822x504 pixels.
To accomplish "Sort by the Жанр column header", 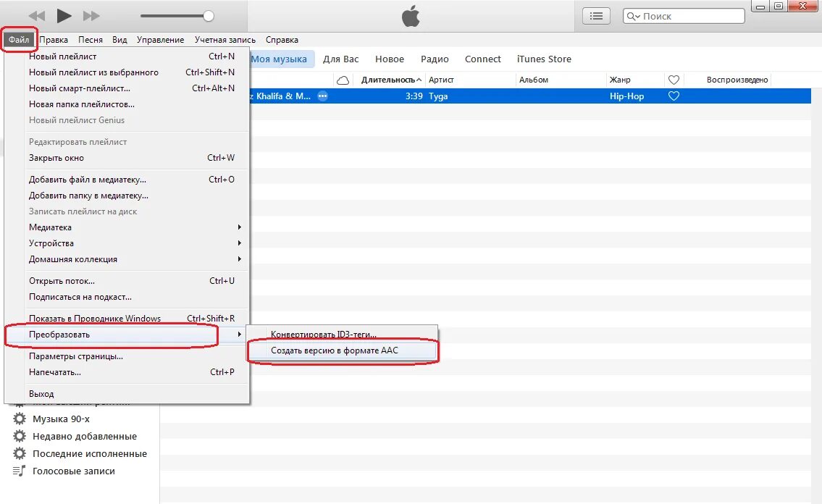I will pyautogui.click(x=620, y=80).
